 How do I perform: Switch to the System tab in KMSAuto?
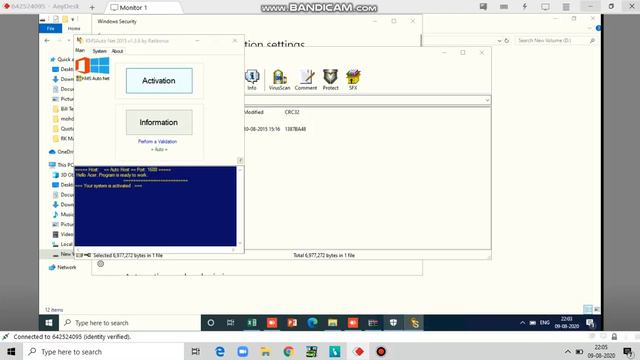pyautogui.click(x=99, y=51)
